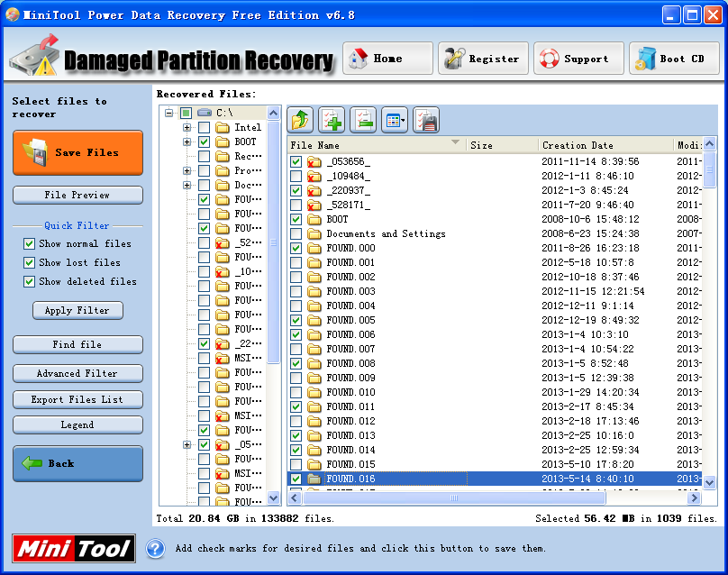Click the Intel folder icon in tree

(223, 127)
